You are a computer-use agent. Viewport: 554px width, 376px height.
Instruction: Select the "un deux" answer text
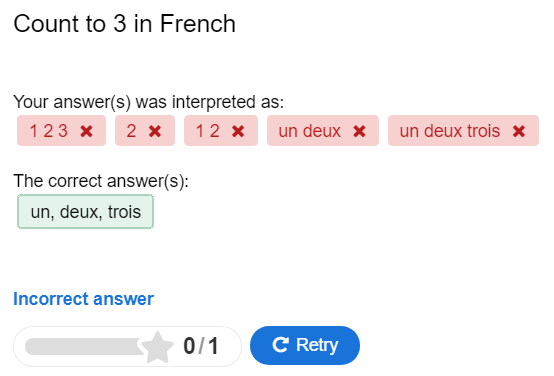pos(310,131)
